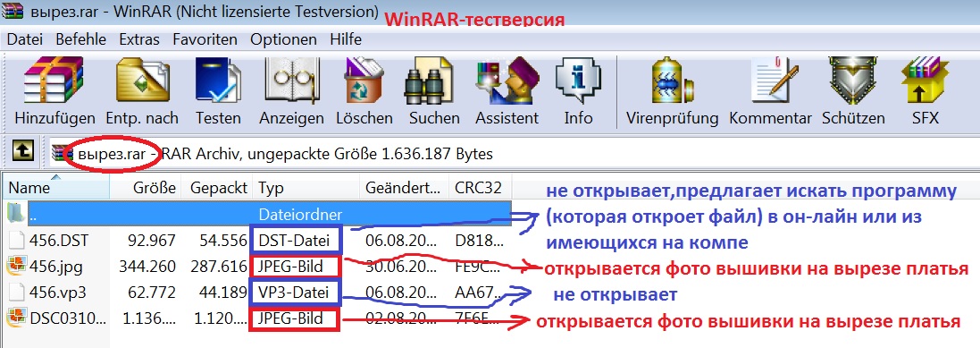This screenshot has width=980, height=348.
Task: Sort by Typ column header
Action: pyautogui.click(x=307, y=188)
